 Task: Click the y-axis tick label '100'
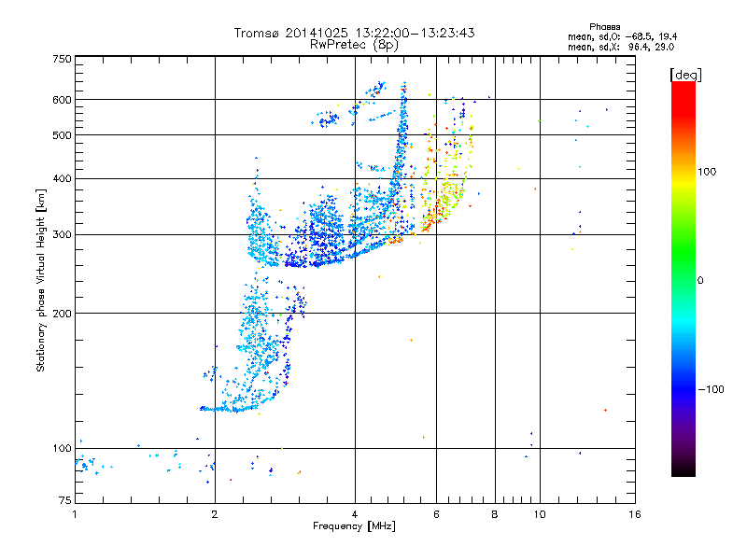click(62, 448)
